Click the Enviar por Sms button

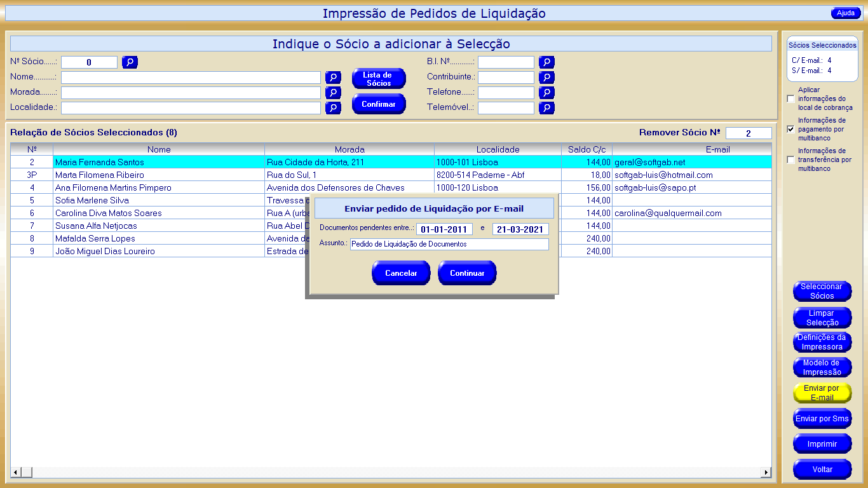coord(822,419)
